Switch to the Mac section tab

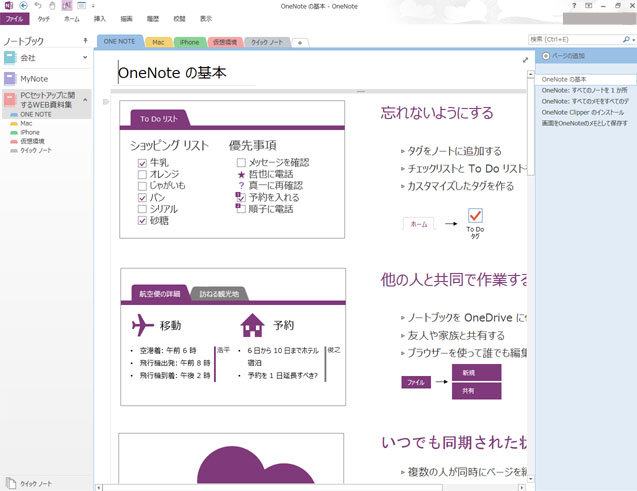pos(158,42)
